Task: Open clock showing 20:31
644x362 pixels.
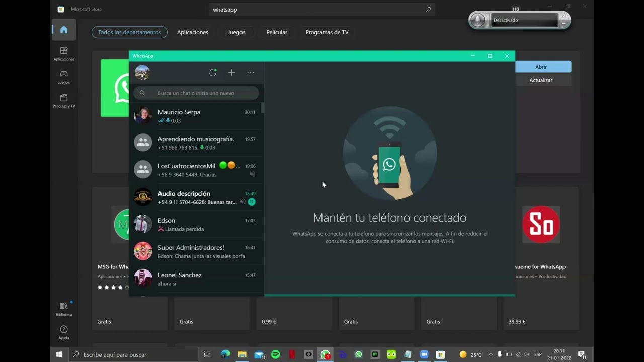Action: point(559,354)
